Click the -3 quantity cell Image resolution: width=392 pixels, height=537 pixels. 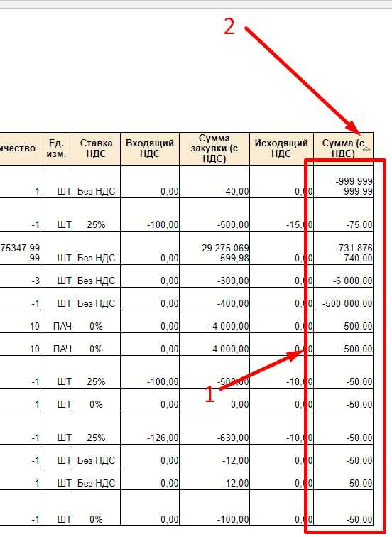[x=20, y=276]
